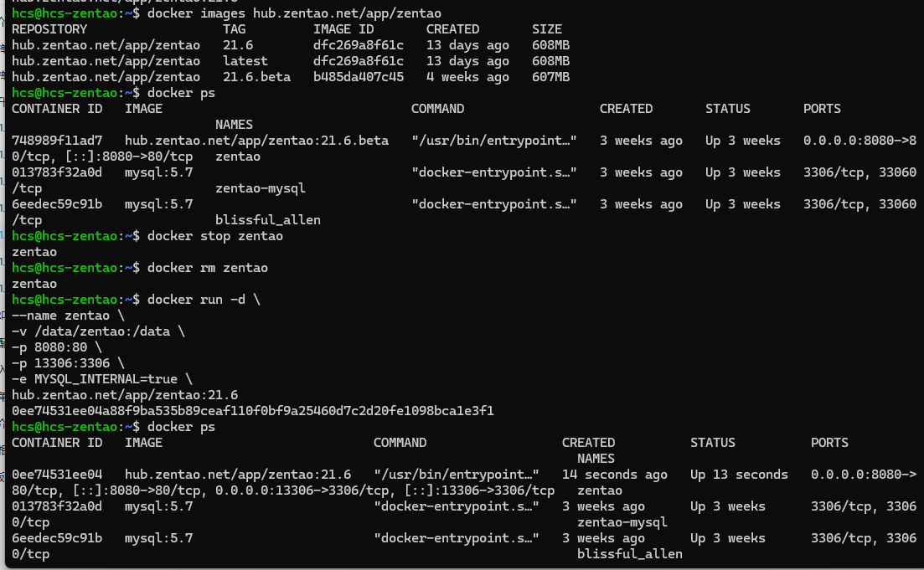924x570 pixels.
Task: Click the long container hash starting 0ee74531ee04a88
Action: [253, 411]
